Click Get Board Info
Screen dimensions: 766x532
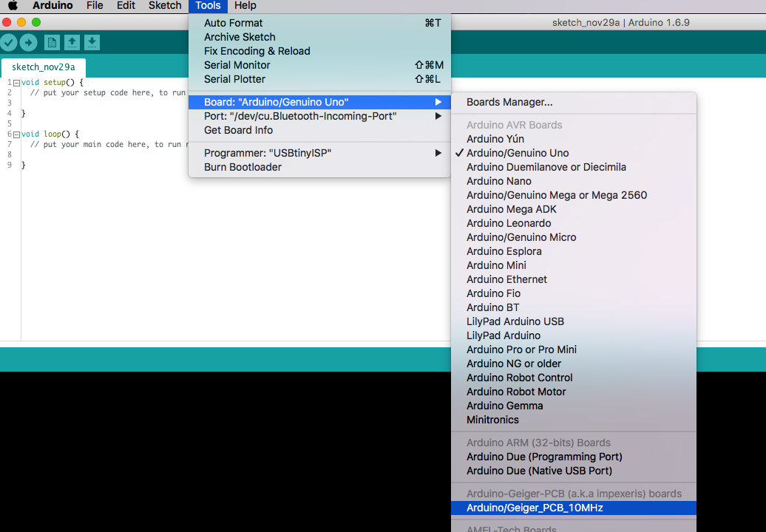pyautogui.click(x=319, y=130)
